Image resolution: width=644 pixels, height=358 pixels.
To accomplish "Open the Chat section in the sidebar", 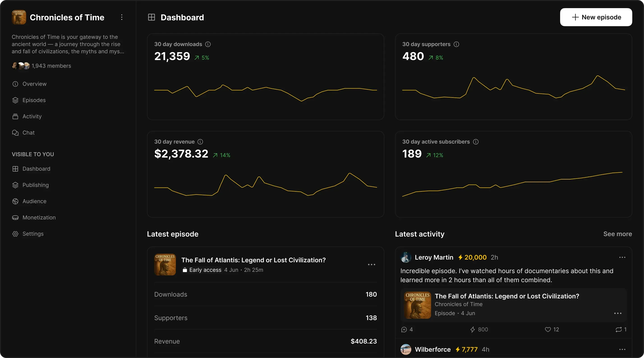I will click(x=28, y=133).
